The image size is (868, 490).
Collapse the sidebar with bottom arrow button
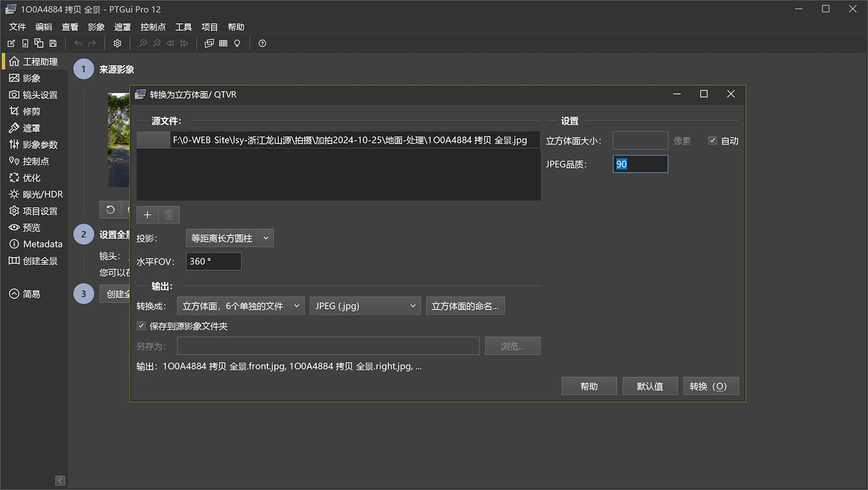tap(60, 481)
